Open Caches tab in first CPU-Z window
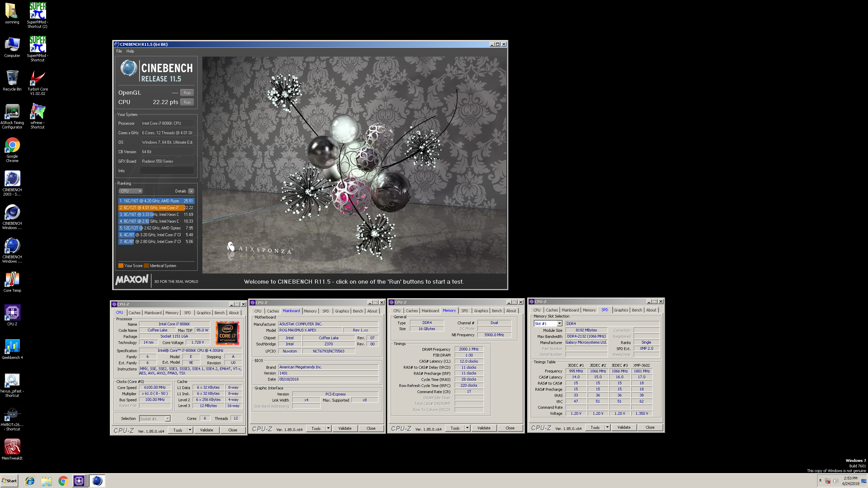Image resolution: width=868 pixels, height=488 pixels. (x=134, y=313)
